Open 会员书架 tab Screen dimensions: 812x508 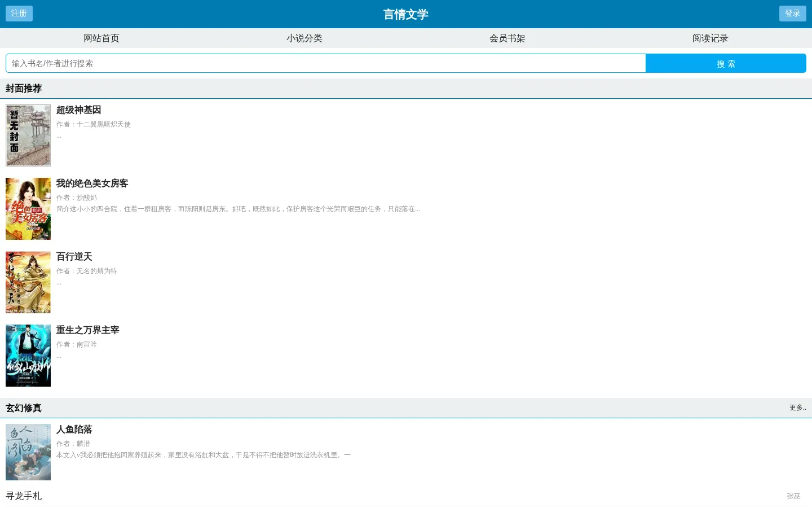[507, 38]
